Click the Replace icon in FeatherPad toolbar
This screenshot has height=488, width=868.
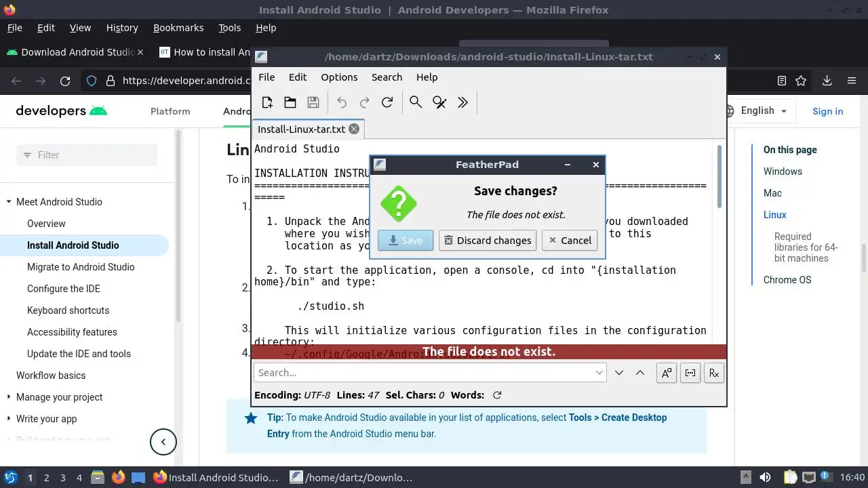(439, 102)
